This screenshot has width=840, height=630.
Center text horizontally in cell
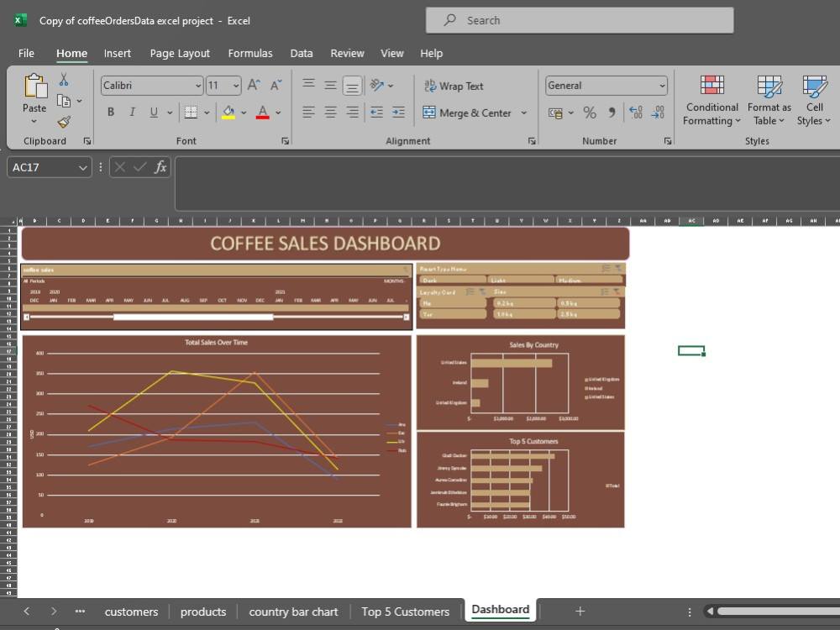(x=330, y=113)
